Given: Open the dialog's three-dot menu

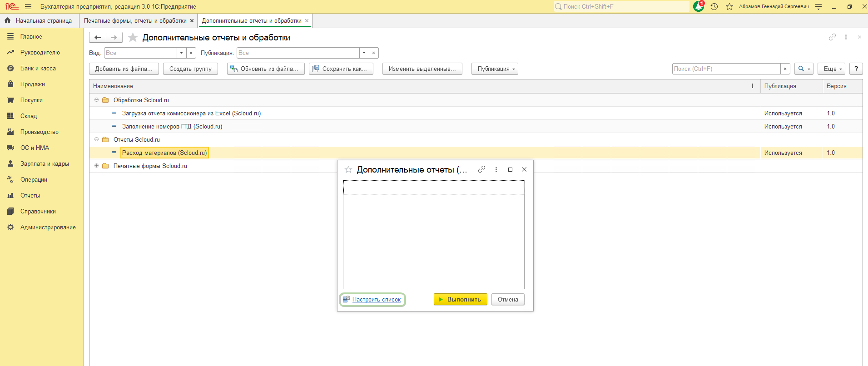Looking at the screenshot, I should (496, 169).
